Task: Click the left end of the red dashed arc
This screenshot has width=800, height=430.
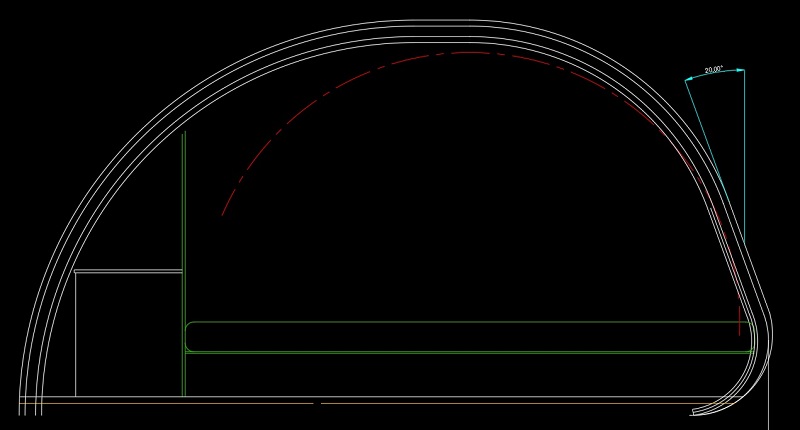Action: click(x=223, y=212)
